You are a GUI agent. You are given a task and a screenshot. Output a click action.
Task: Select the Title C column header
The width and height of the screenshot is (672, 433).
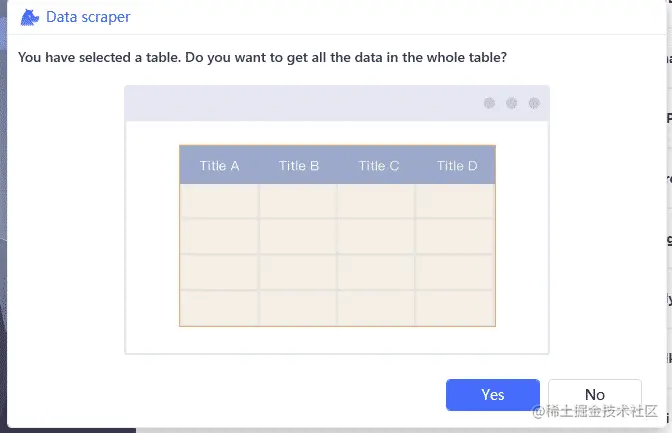click(x=378, y=166)
